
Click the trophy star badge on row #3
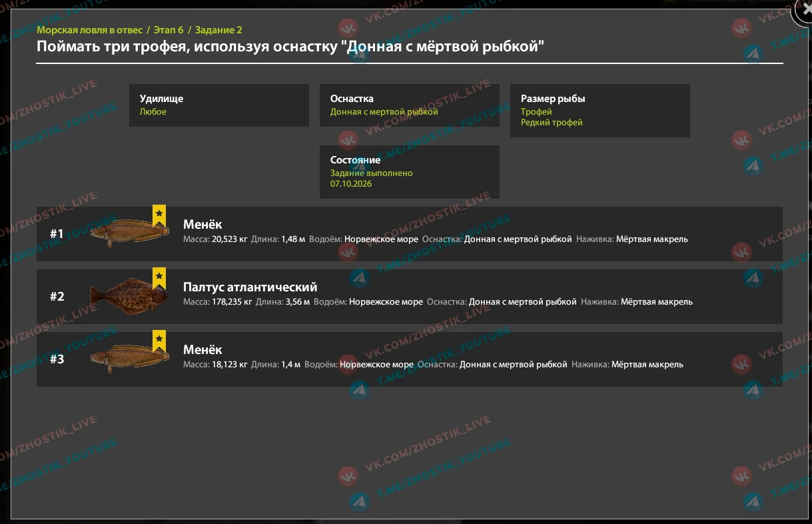159,341
